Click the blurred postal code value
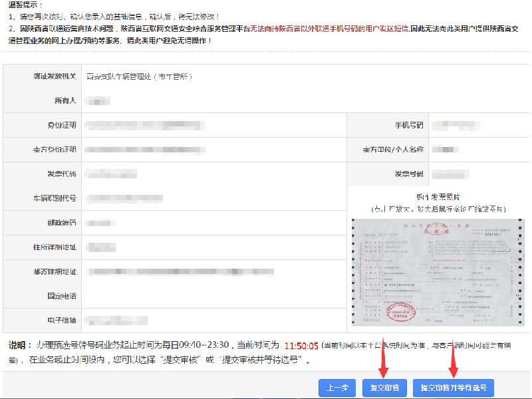The image size is (532, 399). [100, 223]
